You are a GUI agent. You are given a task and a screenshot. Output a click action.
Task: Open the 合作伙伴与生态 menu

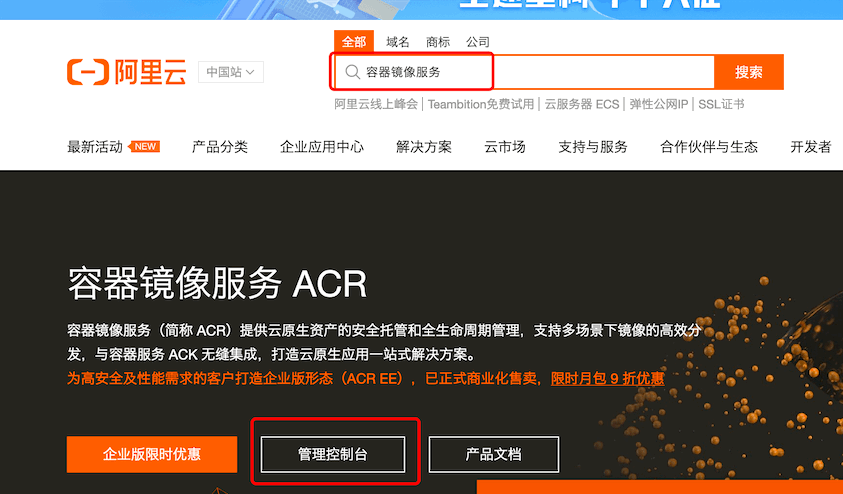click(709, 147)
